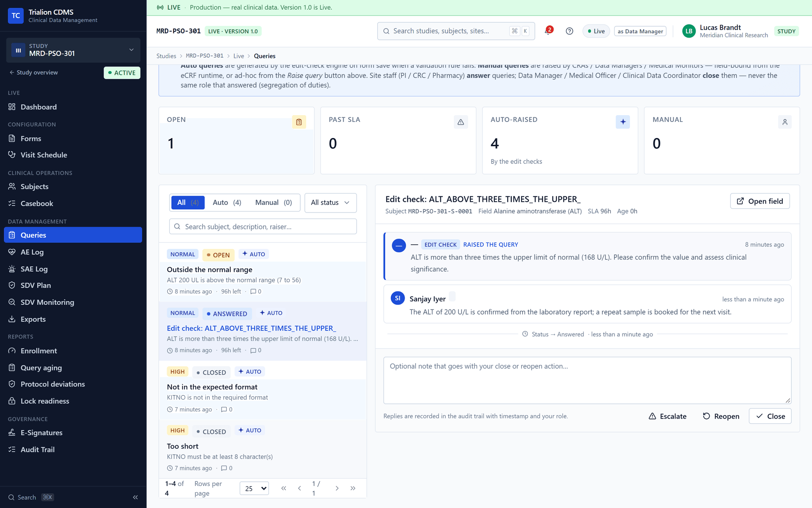Click the Escalate button
812x508 pixels.
pyautogui.click(x=667, y=416)
